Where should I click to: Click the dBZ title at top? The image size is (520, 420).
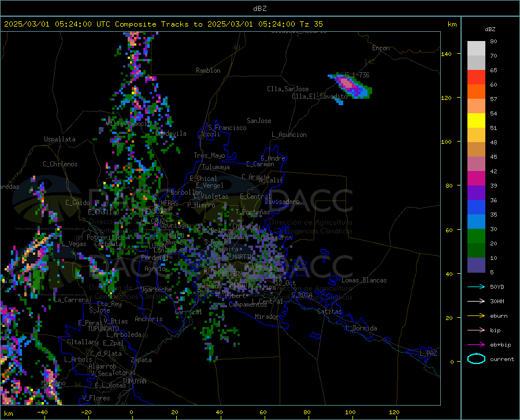point(259,9)
